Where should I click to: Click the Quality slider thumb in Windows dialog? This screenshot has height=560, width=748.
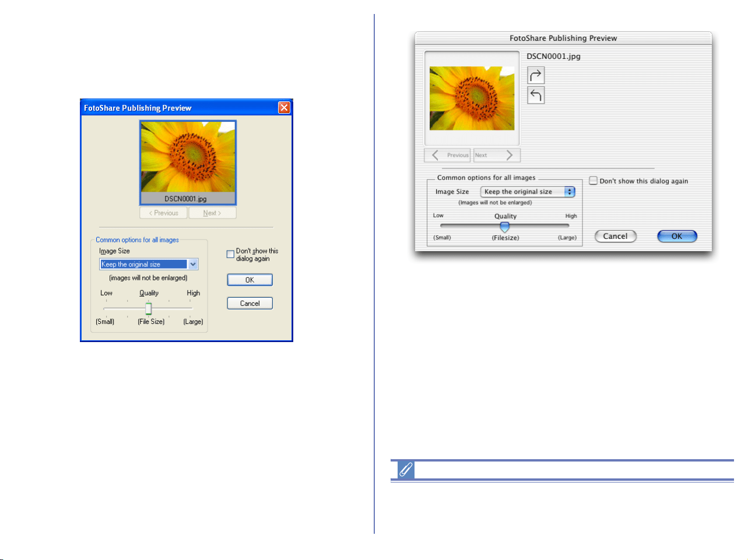pyautogui.click(x=149, y=308)
